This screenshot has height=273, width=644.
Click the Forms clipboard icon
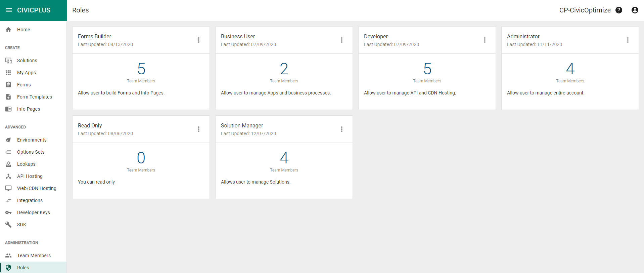(8, 85)
